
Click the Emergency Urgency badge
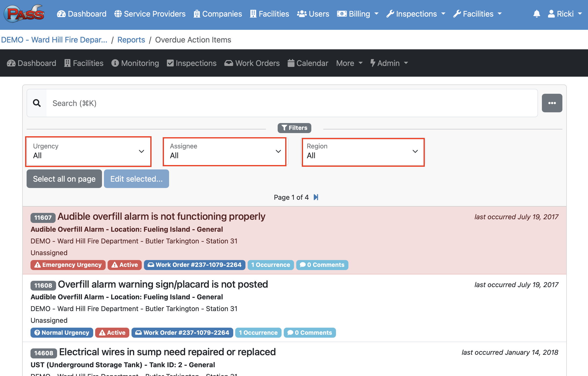(x=68, y=265)
